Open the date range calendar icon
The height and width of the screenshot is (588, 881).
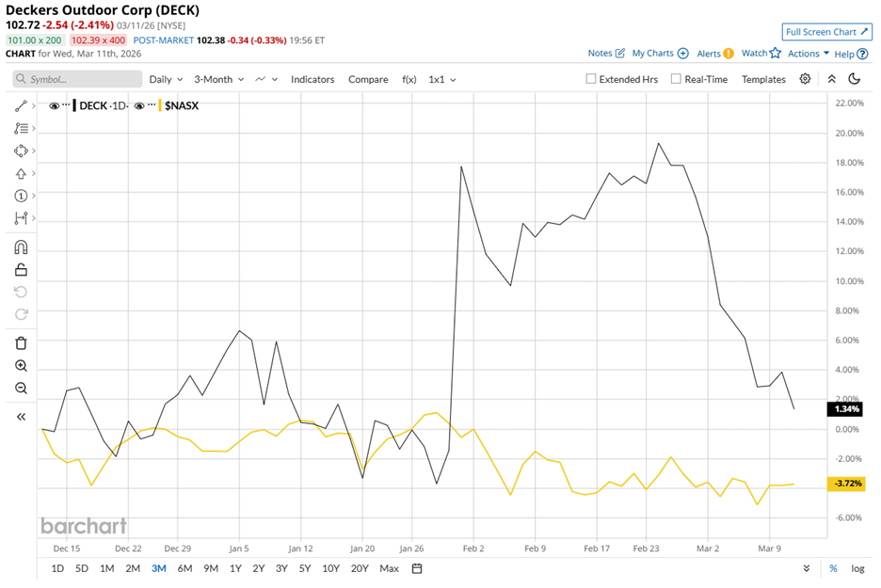click(x=417, y=568)
